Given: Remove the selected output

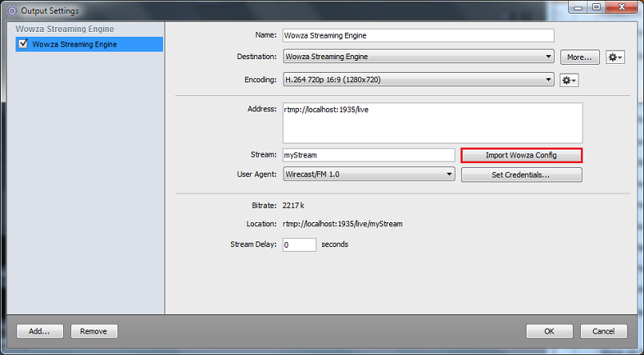Looking at the screenshot, I should (94, 331).
